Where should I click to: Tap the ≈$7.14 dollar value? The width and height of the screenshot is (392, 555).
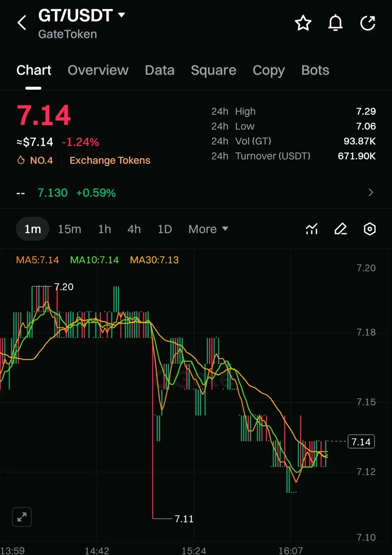(35, 142)
